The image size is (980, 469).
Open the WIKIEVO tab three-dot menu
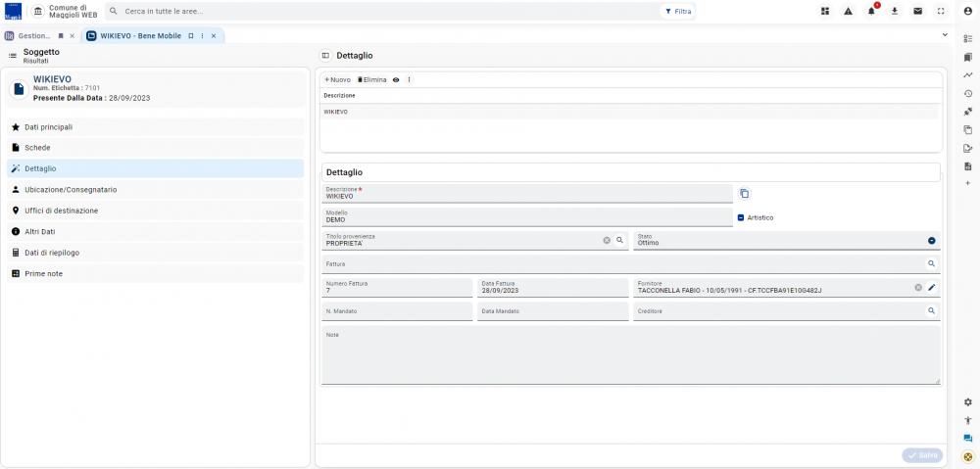pos(202,36)
